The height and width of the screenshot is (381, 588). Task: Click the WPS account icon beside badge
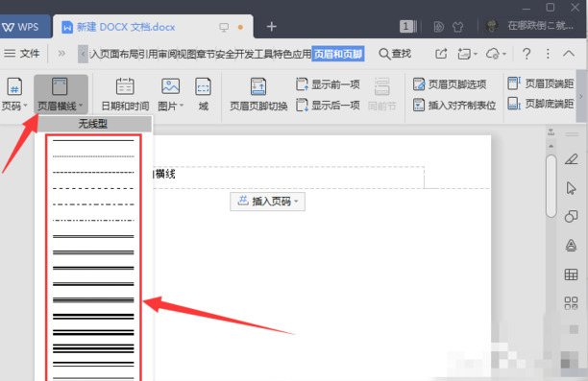tap(438, 27)
